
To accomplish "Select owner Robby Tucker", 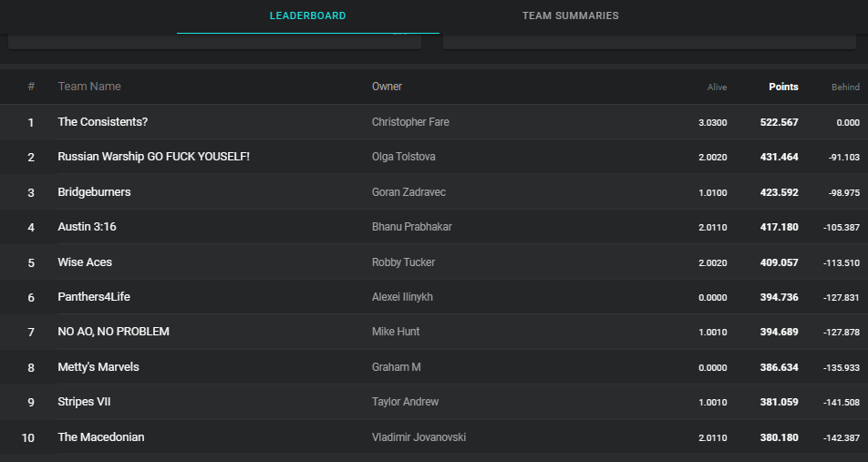I will pyautogui.click(x=403, y=262).
